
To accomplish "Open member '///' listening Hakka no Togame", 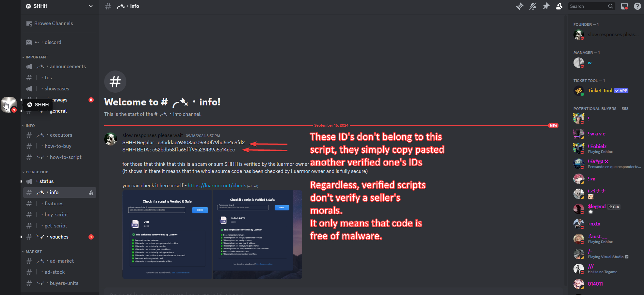I will click(606, 269).
